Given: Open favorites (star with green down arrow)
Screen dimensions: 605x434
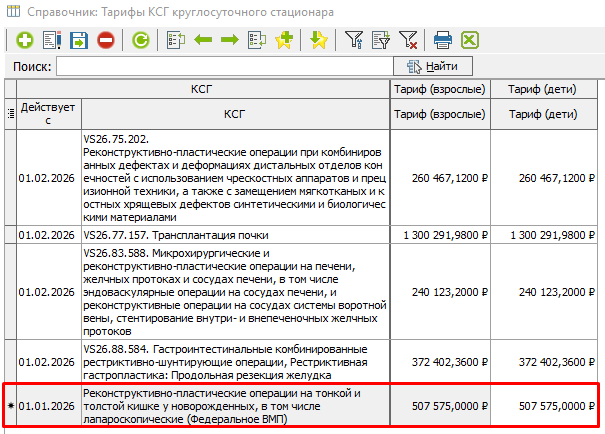Looking at the screenshot, I should pos(319,40).
